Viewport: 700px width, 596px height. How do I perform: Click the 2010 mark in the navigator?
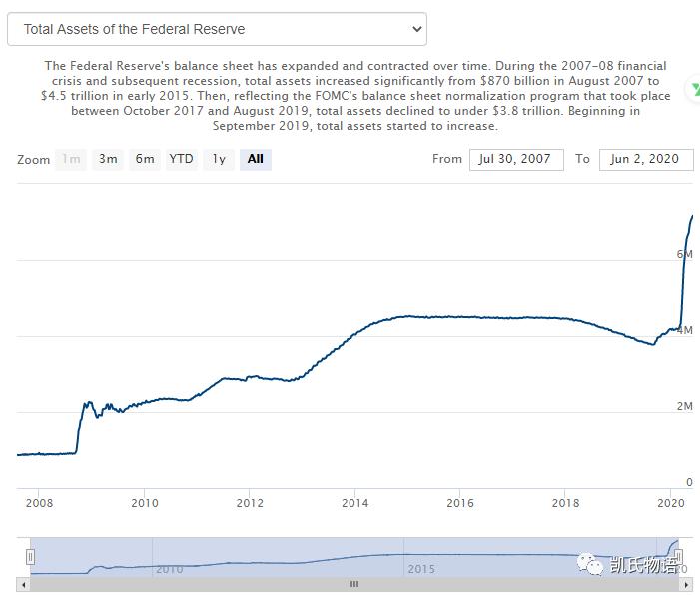point(169,569)
